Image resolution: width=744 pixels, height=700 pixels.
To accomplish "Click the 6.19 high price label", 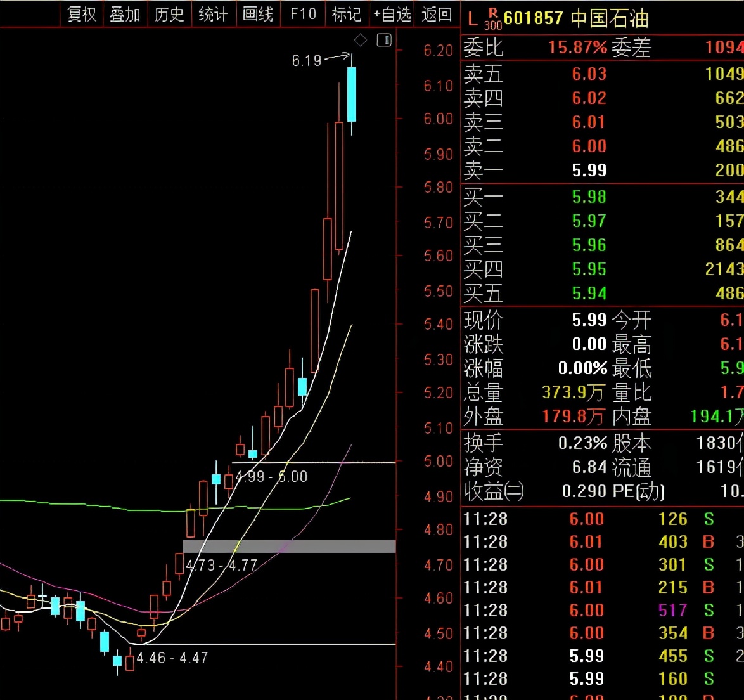I will [307, 61].
